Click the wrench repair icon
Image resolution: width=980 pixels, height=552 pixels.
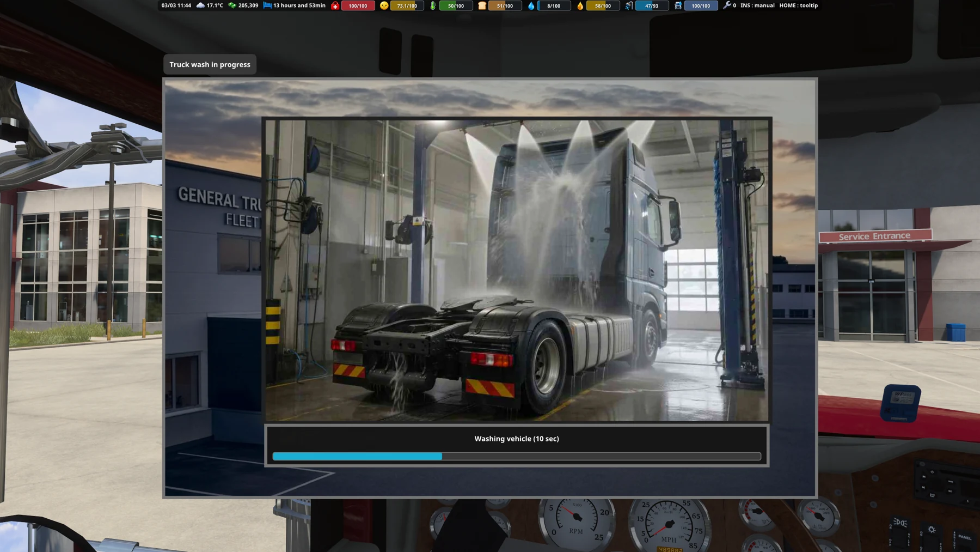(x=727, y=5)
